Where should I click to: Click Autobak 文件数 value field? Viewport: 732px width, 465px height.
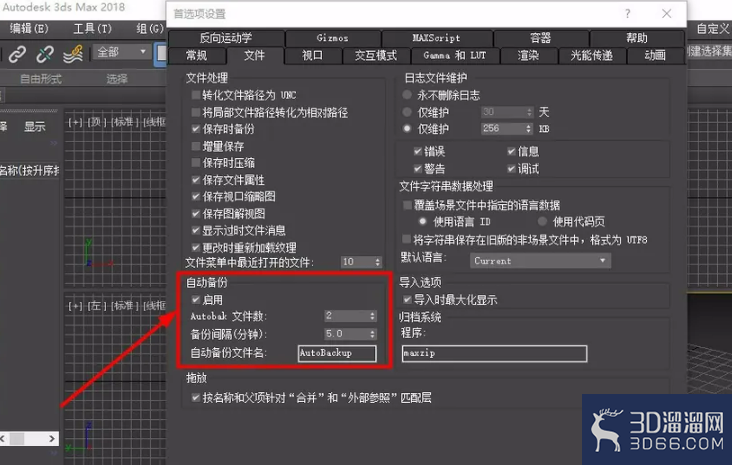[x=346, y=316]
